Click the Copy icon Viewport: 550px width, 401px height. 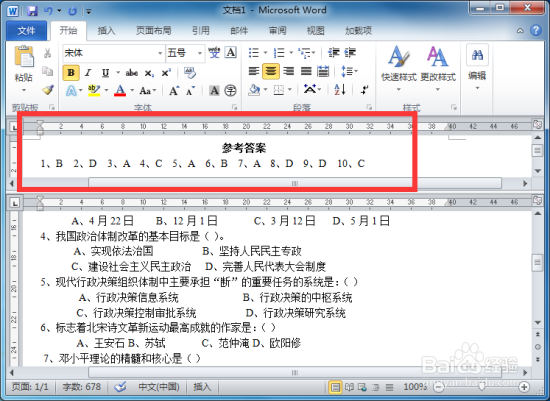click(47, 71)
